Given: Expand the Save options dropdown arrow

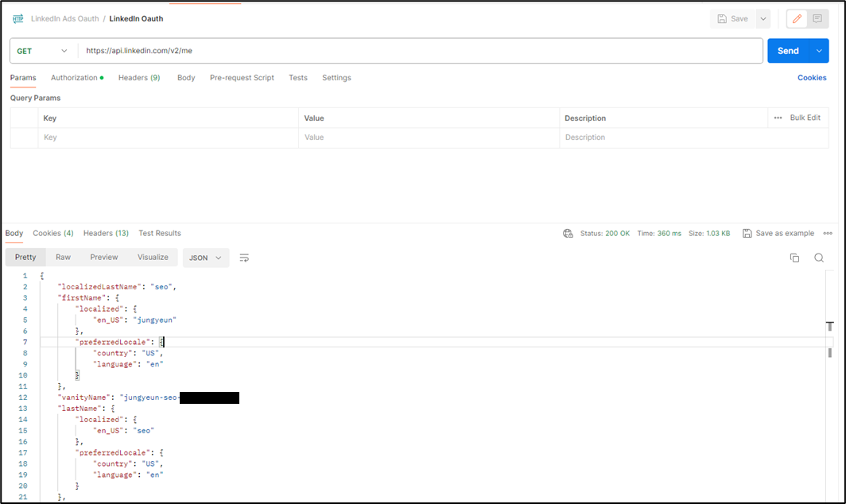Looking at the screenshot, I should [x=763, y=19].
